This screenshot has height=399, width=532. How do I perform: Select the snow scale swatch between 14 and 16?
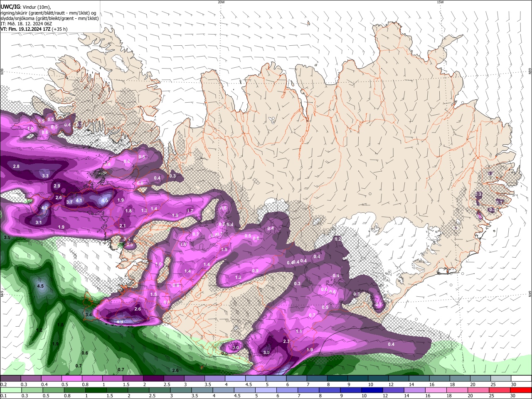(x=419, y=379)
